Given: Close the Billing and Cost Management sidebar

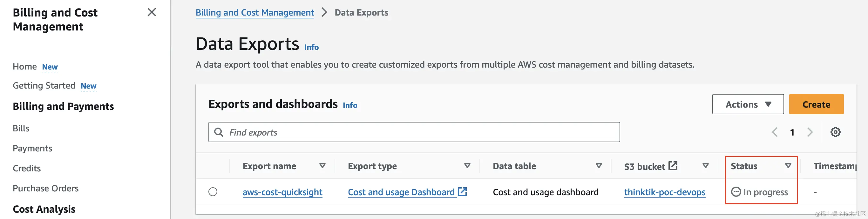Looking at the screenshot, I should [152, 12].
